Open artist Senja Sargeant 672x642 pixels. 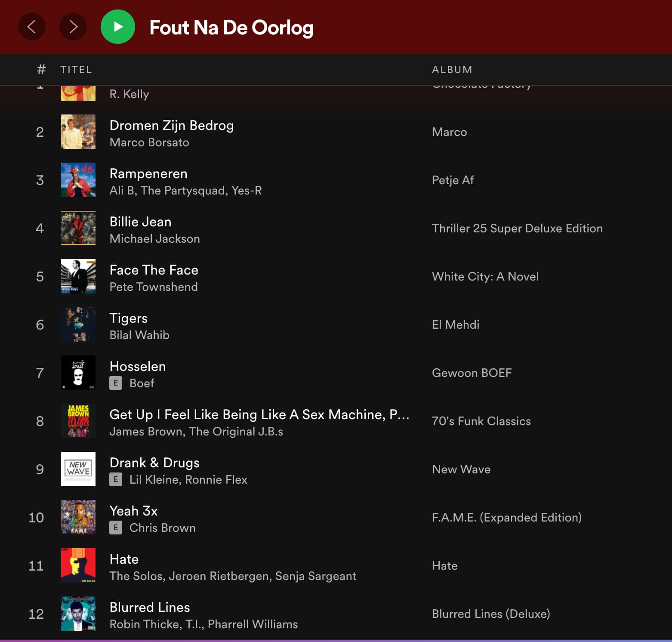(x=316, y=576)
